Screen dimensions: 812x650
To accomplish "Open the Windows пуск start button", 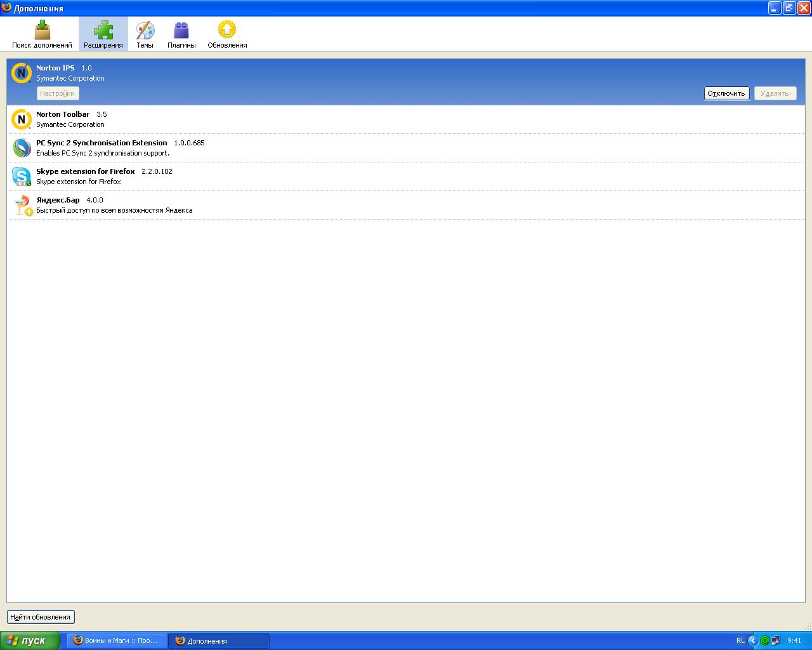I will click(x=30, y=640).
